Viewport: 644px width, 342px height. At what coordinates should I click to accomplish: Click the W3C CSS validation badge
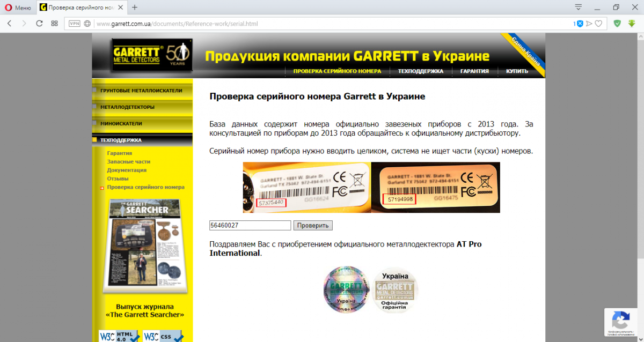[163, 336]
